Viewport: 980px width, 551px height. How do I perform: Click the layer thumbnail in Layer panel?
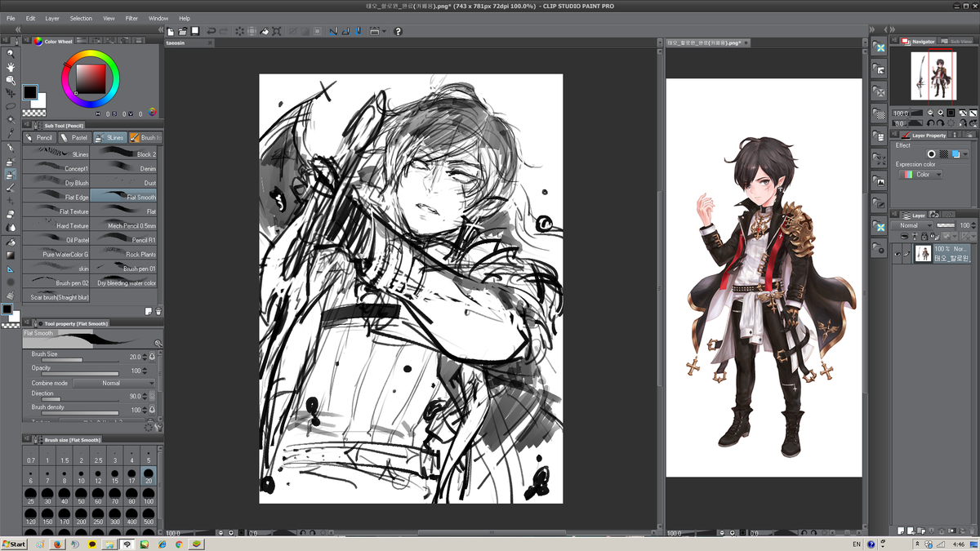[923, 253]
